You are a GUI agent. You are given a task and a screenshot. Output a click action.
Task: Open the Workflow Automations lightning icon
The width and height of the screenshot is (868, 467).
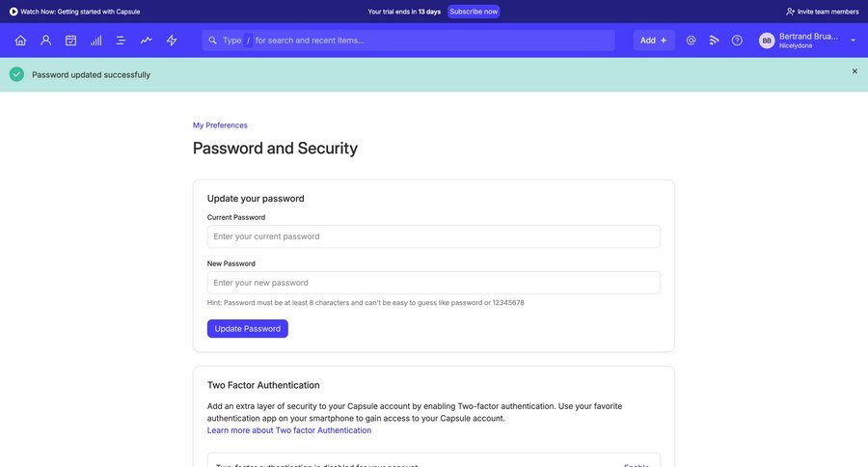click(172, 41)
